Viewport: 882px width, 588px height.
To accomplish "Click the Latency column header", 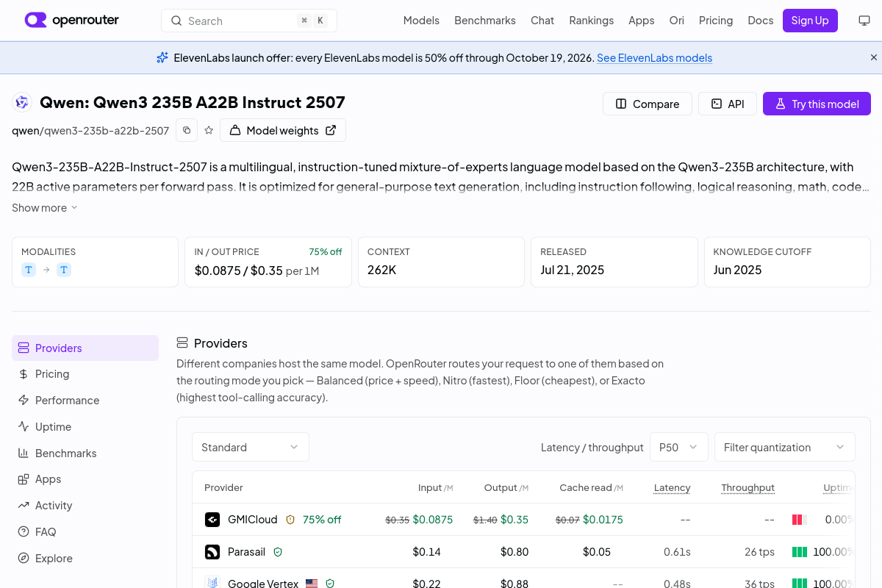I will (x=672, y=488).
